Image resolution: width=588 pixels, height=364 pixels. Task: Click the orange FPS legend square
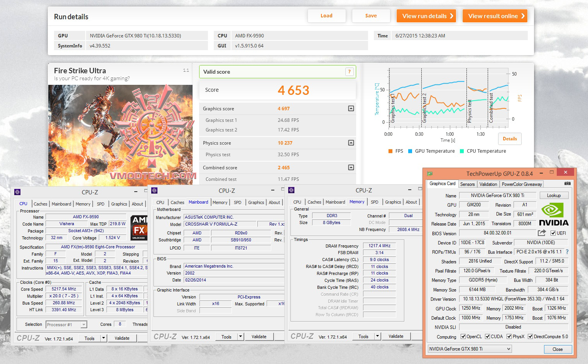pos(390,151)
